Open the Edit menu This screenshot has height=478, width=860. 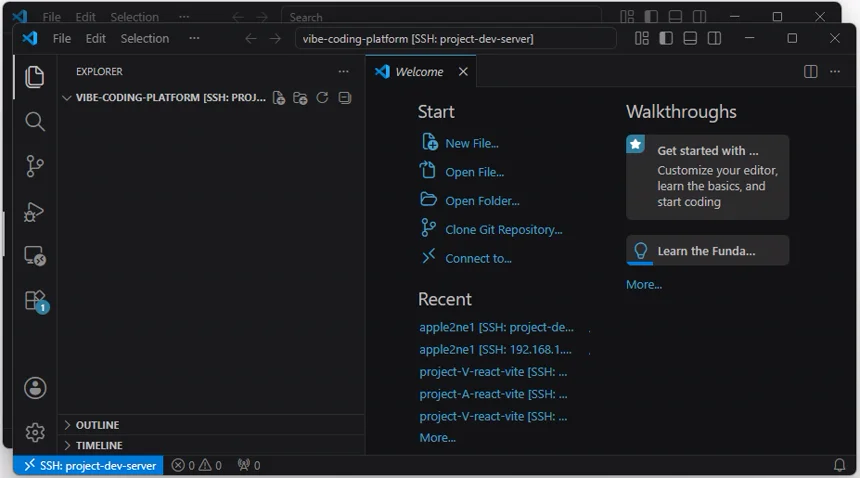(x=95, y=38)
